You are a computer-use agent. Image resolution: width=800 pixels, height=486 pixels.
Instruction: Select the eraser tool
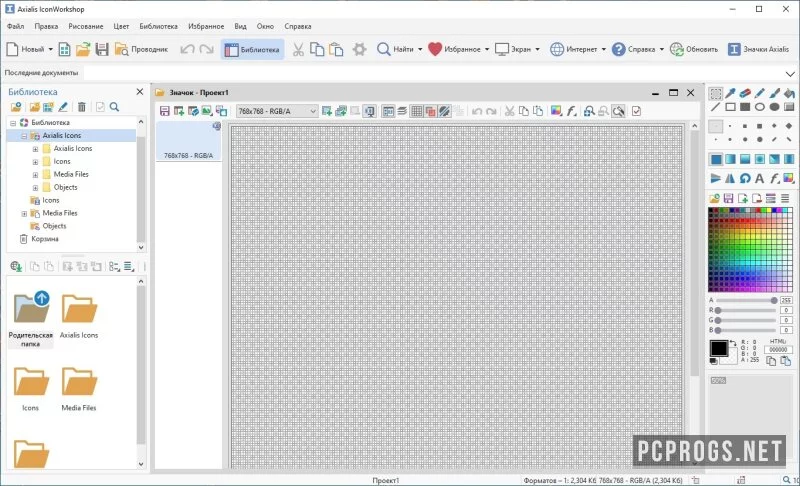click(x=745, y=93)
